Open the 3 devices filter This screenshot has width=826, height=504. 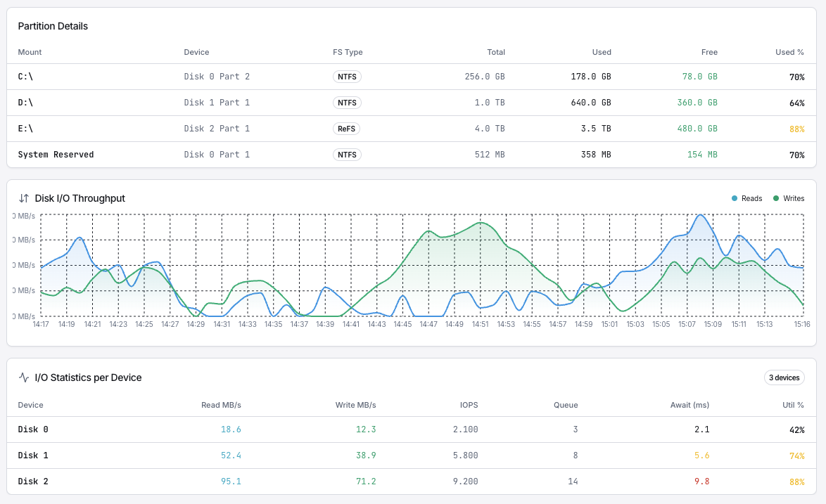point(784,377)
